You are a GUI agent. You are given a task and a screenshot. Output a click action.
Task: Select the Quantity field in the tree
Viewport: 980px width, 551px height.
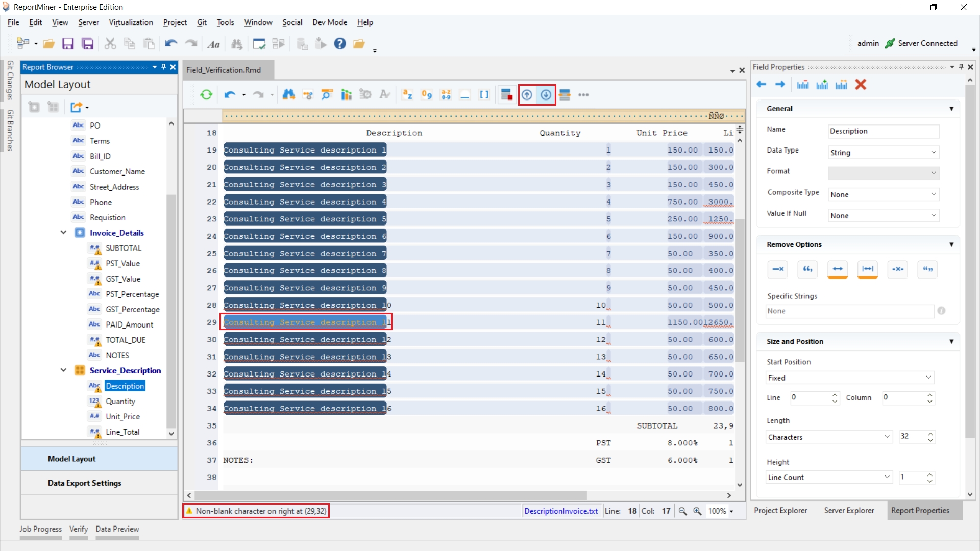pyautogui.click(x=120, y=401)
